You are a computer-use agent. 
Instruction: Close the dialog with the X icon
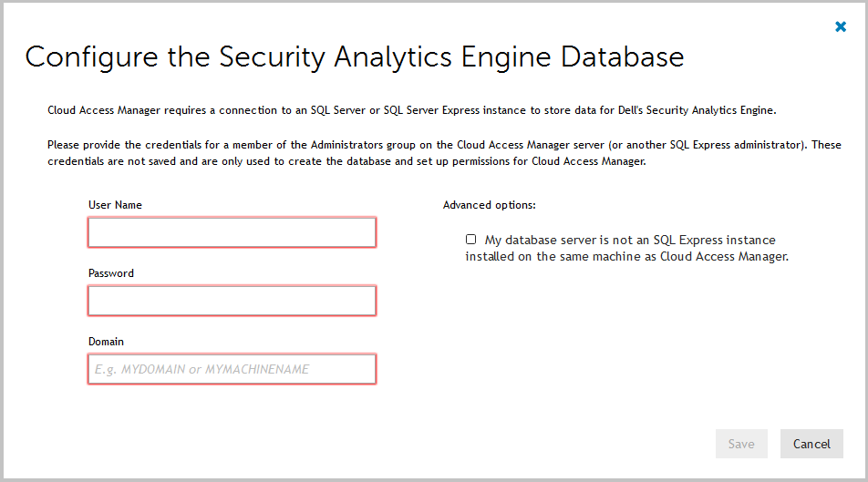(841, 26)
